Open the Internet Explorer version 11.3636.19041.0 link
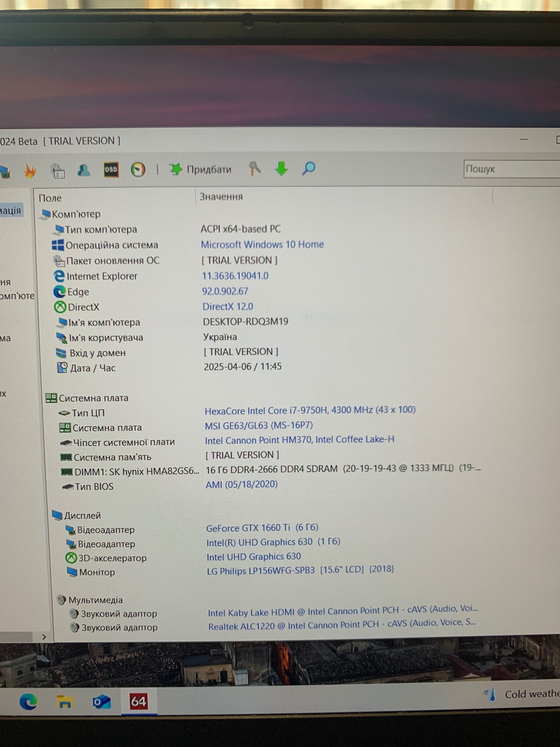The height and width of the screenshot is (747, 560). (235, 276)
